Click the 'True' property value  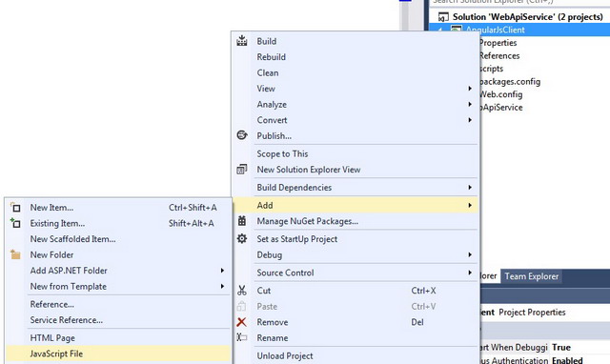pyautogui.click(x=561, y=347)
